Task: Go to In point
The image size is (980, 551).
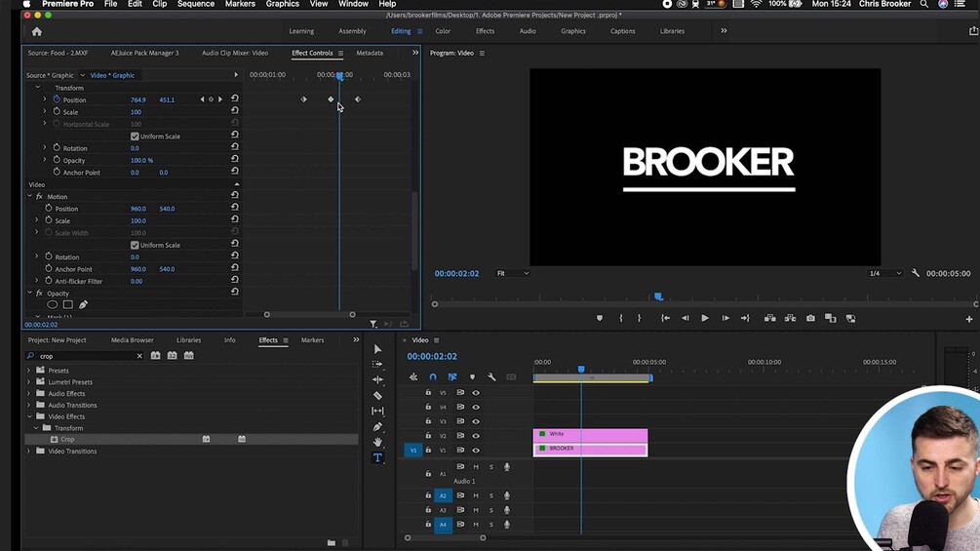Action: [x=665, y=318]
